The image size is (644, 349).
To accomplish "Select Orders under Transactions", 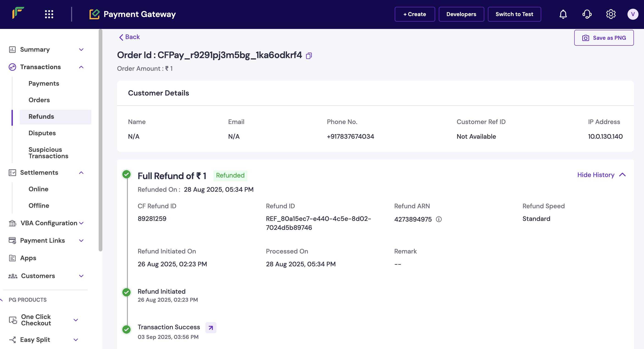I will (x=39, y=100).
